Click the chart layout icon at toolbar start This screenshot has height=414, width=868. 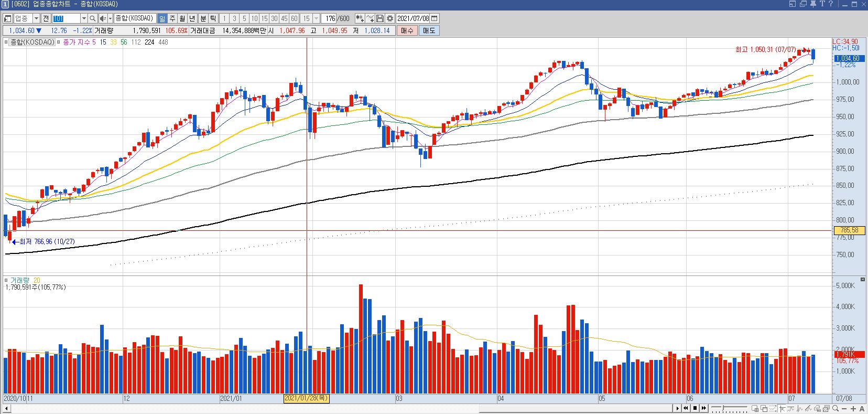tap(7, 18)
